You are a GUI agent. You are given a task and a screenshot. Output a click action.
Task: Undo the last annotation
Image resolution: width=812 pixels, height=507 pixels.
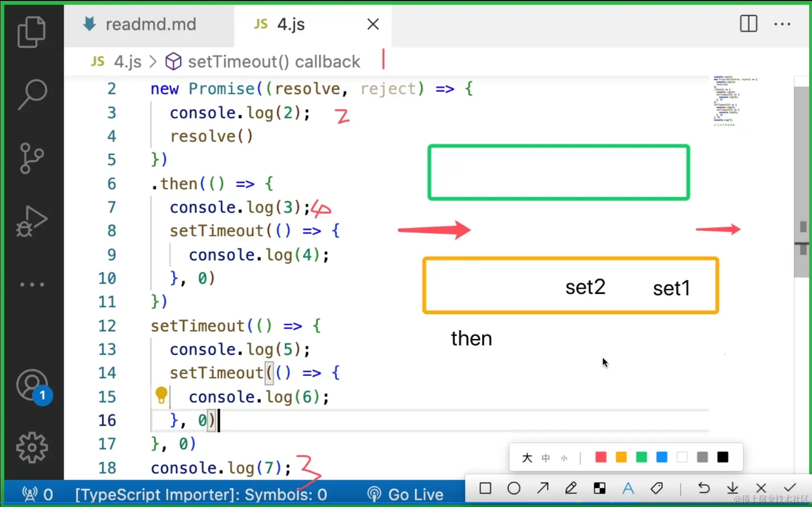coord(704,488)
